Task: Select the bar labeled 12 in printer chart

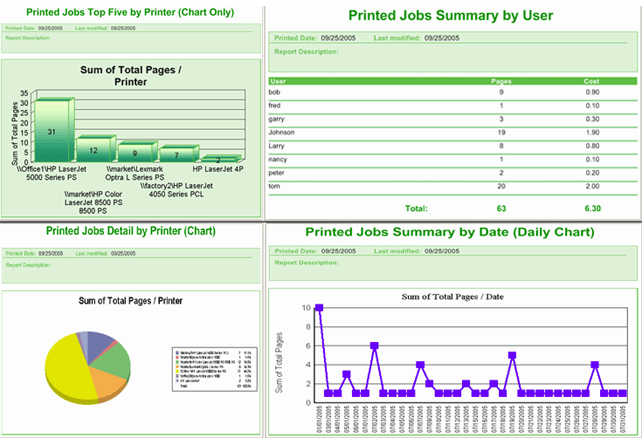Action: [93, 150]
